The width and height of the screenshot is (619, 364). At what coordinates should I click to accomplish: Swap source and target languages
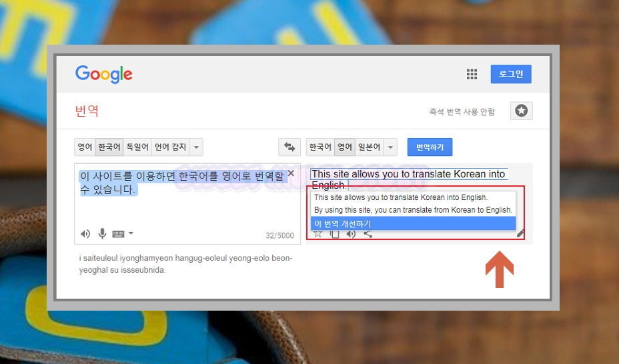[289, 147]
